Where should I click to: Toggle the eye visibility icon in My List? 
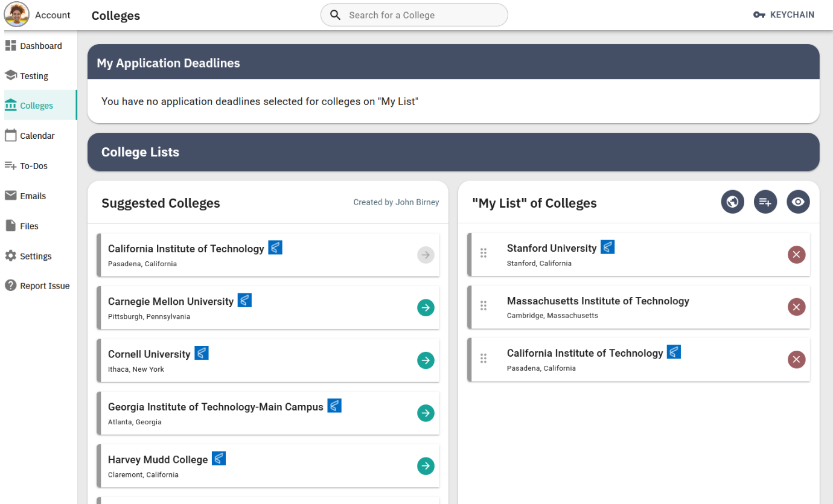point(798,202)
